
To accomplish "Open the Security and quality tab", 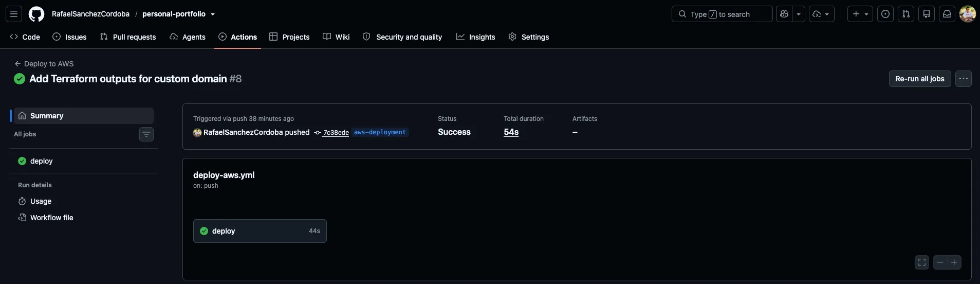I will pos(402,37).
